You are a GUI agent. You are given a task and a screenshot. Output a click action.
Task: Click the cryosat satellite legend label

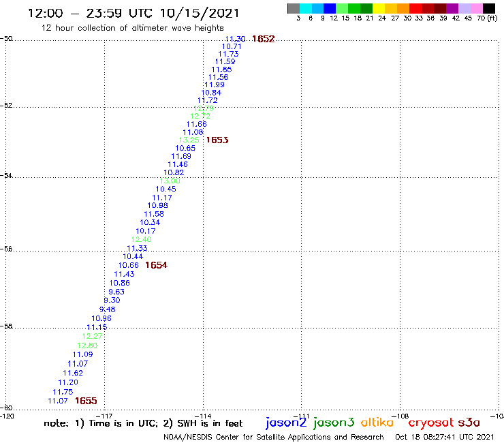(431, 423)
